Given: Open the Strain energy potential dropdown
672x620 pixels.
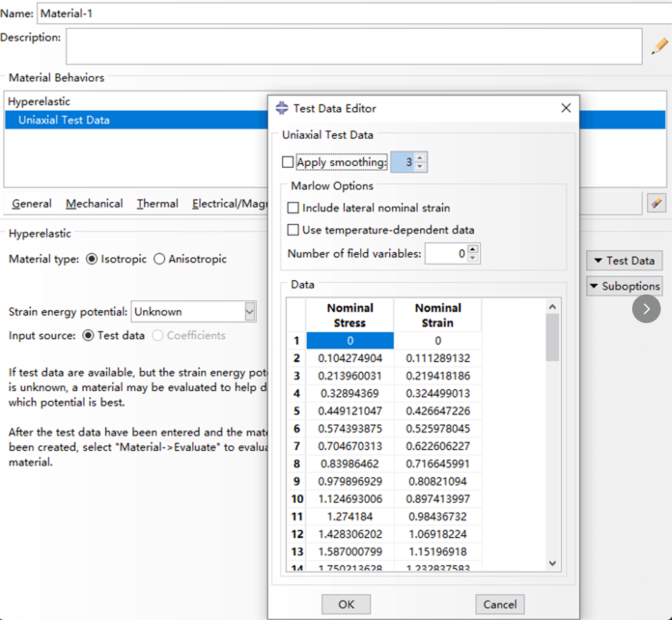Looking at the screenshot, I should pos(250,312).
